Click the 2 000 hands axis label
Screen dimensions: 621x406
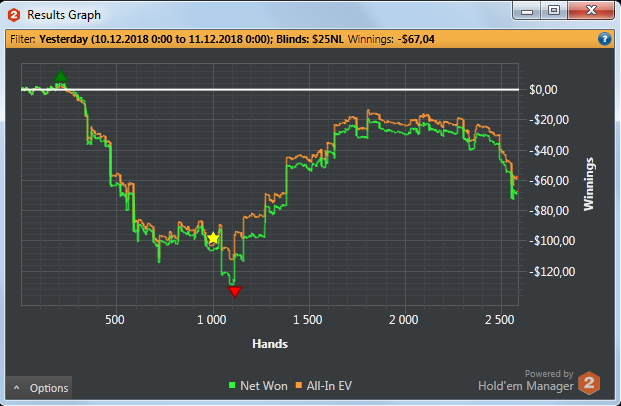click(x=404, y=320)
